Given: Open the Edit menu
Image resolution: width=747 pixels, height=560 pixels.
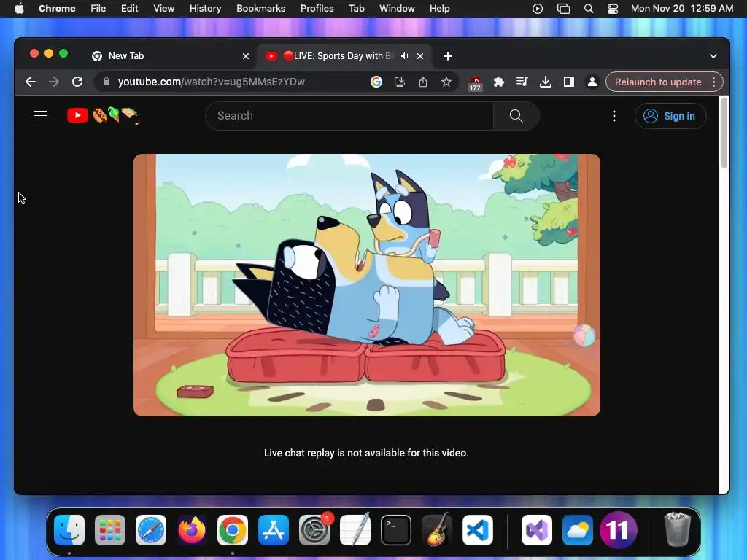Looking at the screenshot, I should (130, 8).
